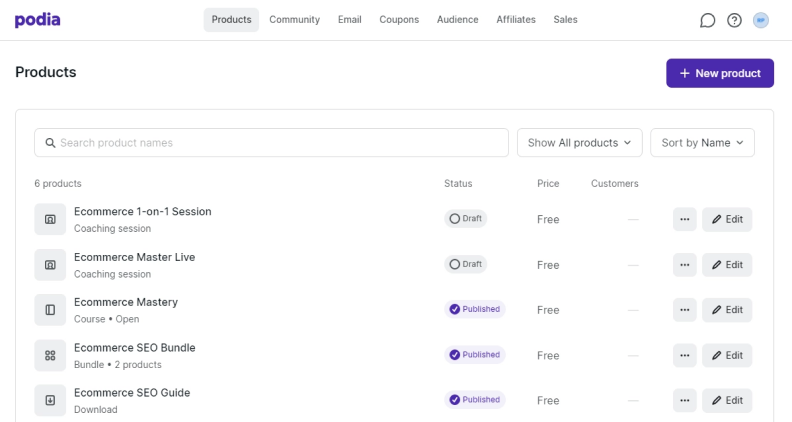Click the Ecommerce Mastery course icon
Image resolution: width=792 pixels, height=422 pixels.
pos(50,310)
